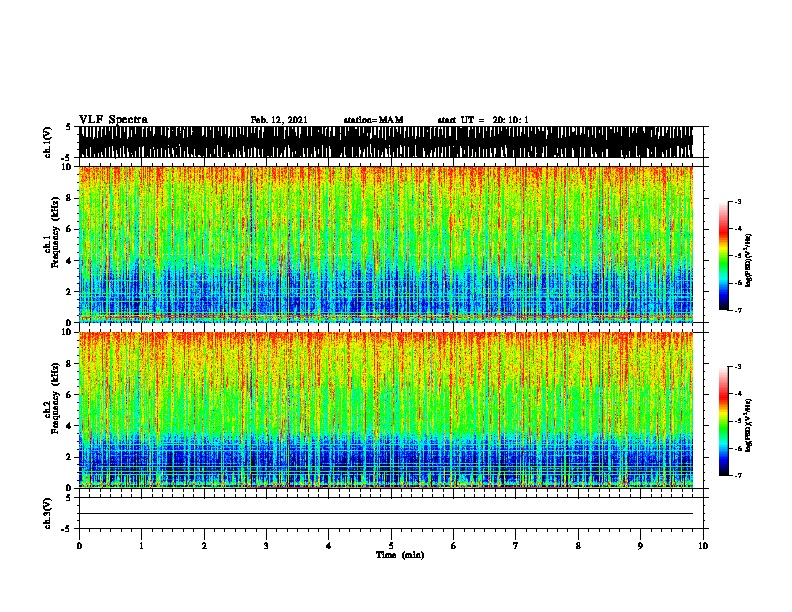792x612 pixels.
Task: Click the time axis tick label "3"
Action: pyautogui.click(x=266, y=546)
